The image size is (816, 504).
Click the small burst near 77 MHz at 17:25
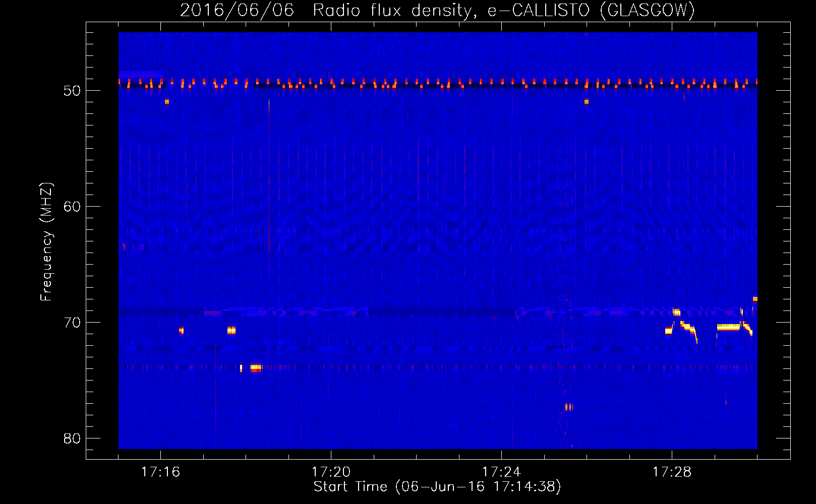pos(568,407)
